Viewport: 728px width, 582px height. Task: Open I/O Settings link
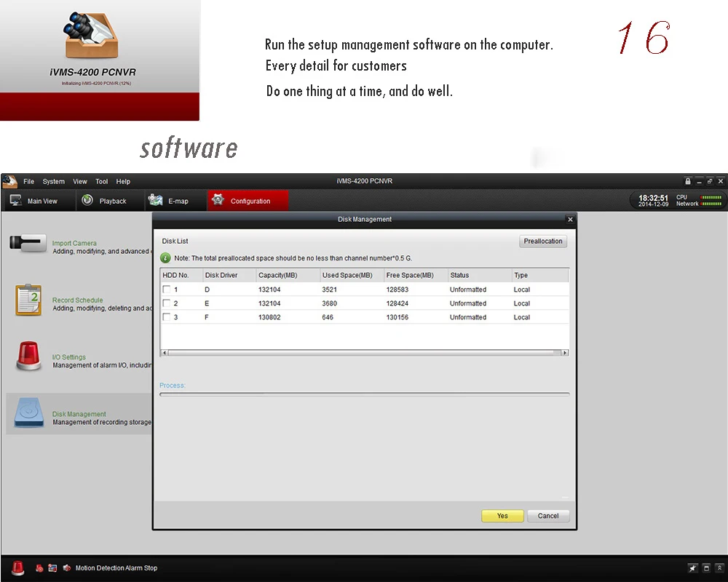(x=68, y=357)
